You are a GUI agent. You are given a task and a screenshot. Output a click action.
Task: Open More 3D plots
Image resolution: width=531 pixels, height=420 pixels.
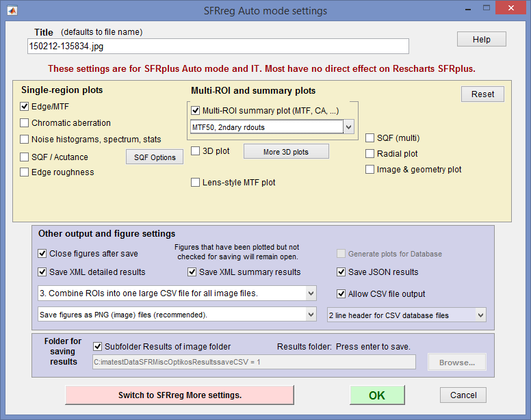(286, 152)
